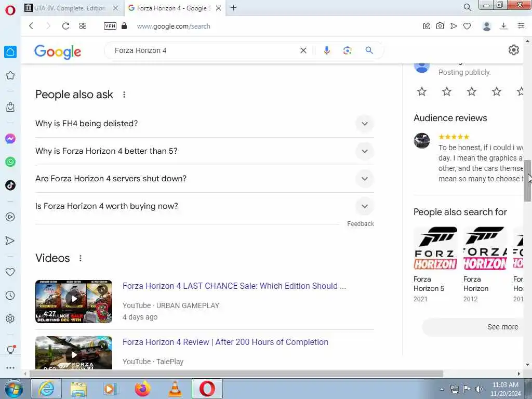532x399 pixels.
Task: Open sidebar Settings gear icon
Action: 10,318
